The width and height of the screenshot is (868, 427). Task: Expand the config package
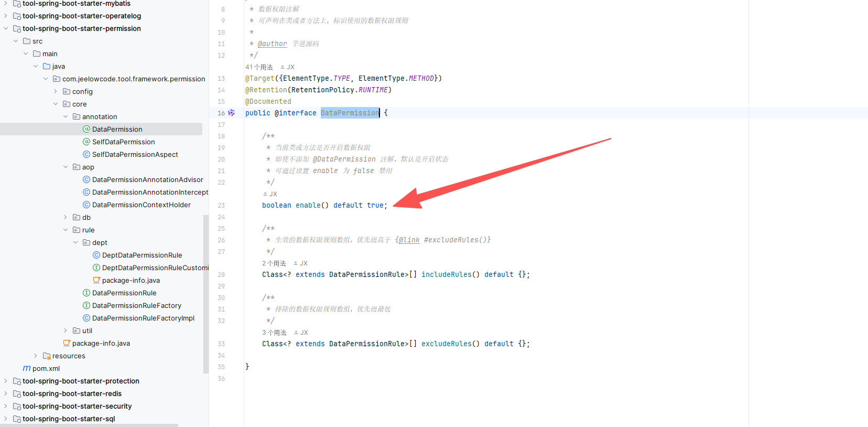click(x=56, y=91)
